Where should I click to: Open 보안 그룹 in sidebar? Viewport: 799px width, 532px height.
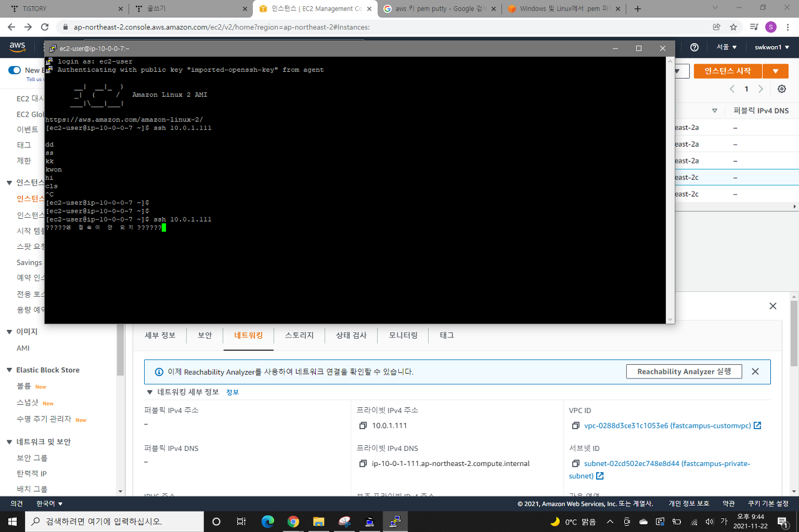[32, 457]
